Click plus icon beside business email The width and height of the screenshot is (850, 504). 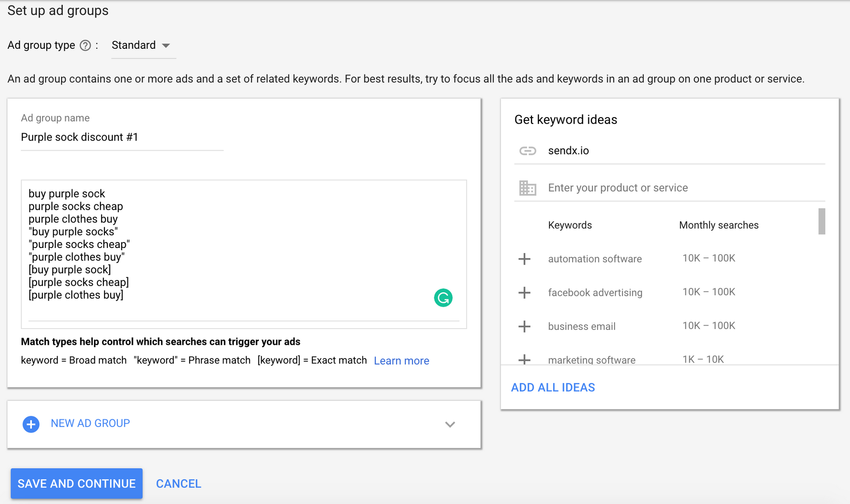[x=524, y=326]
